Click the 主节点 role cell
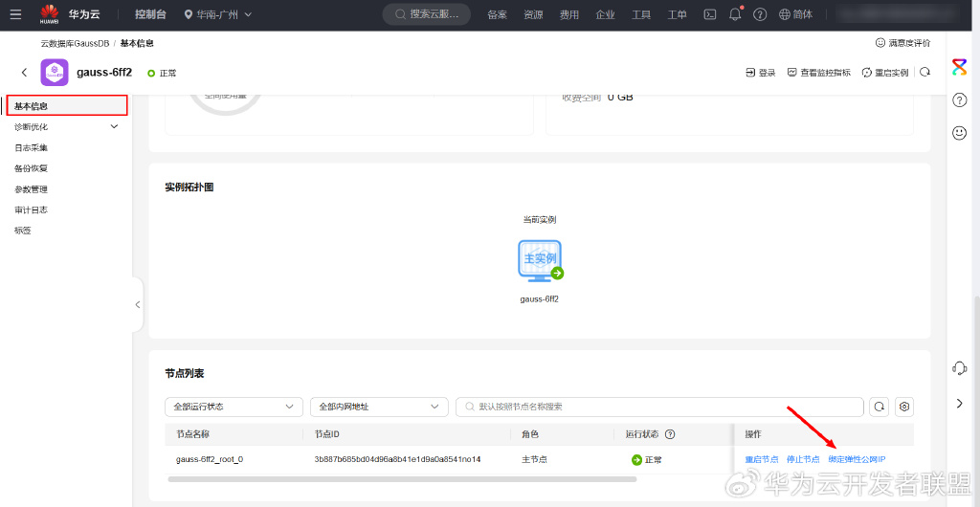Screen dimensions: 980x507 [x=534, y=459]
